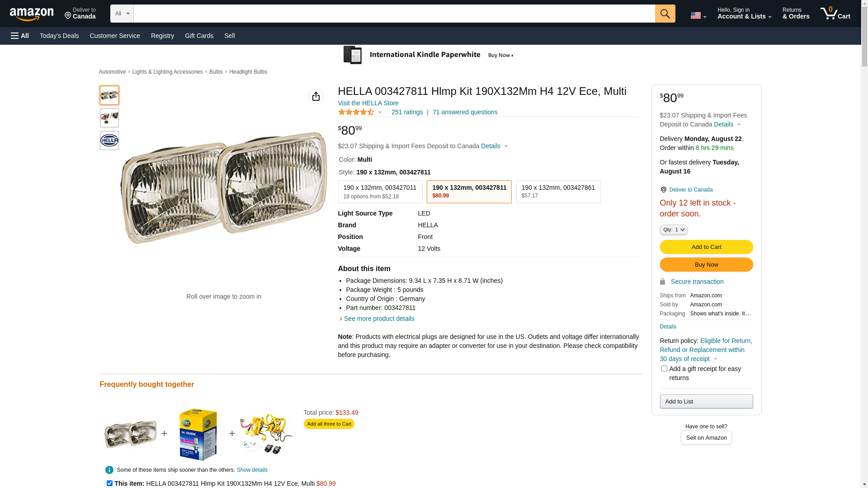Uncheck the This item checkbox
The image size is (868, 488).
click(109, 483)
